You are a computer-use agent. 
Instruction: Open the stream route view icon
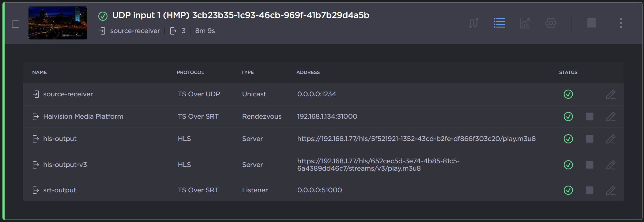473,23
